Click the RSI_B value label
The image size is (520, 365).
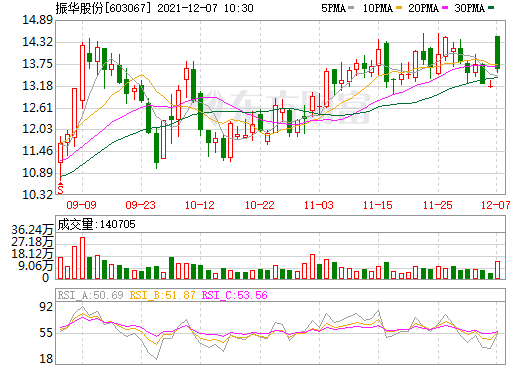(162, 295)
